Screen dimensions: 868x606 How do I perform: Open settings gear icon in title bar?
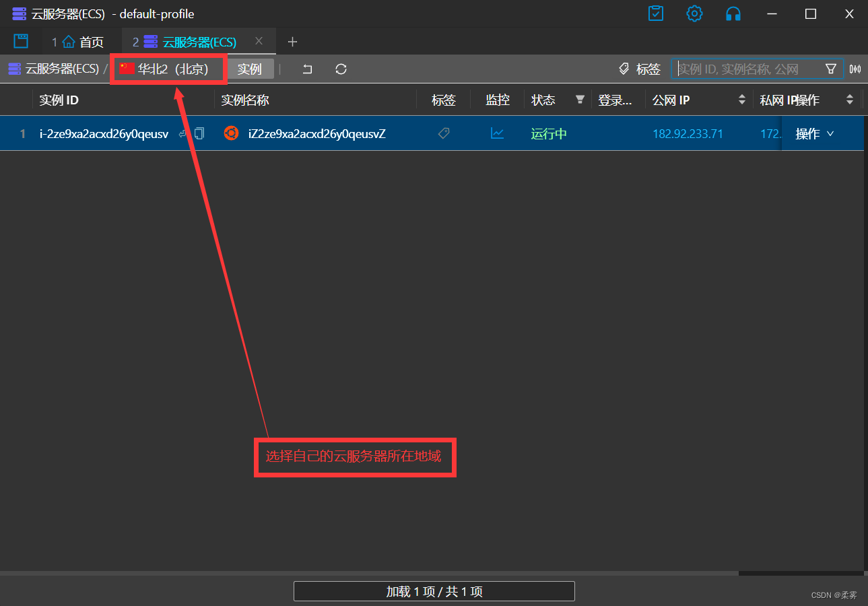(694, 13)
